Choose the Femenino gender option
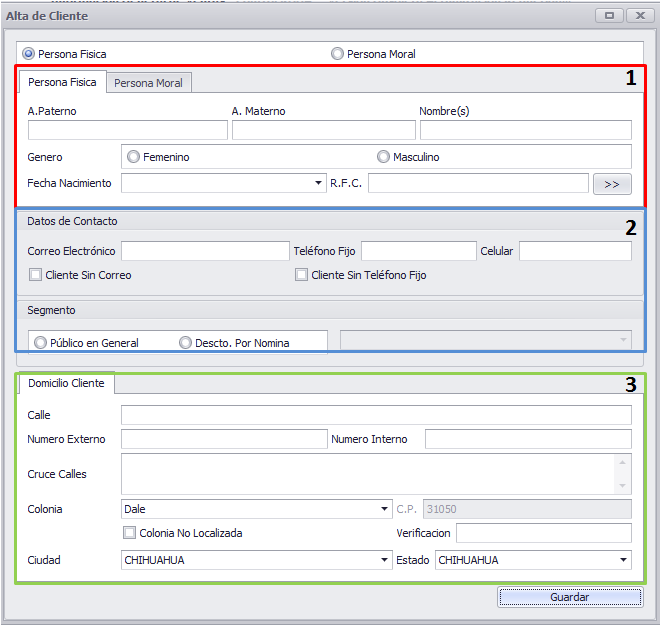 [133, 157]
